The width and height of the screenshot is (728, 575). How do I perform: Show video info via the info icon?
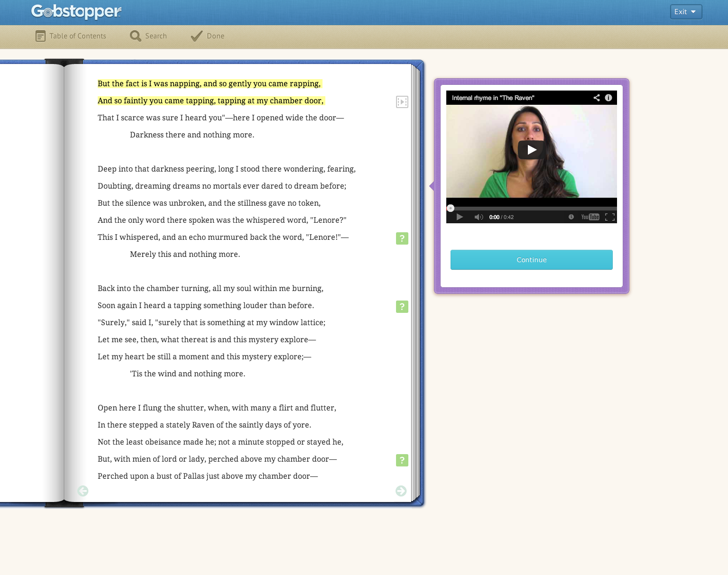608,98
